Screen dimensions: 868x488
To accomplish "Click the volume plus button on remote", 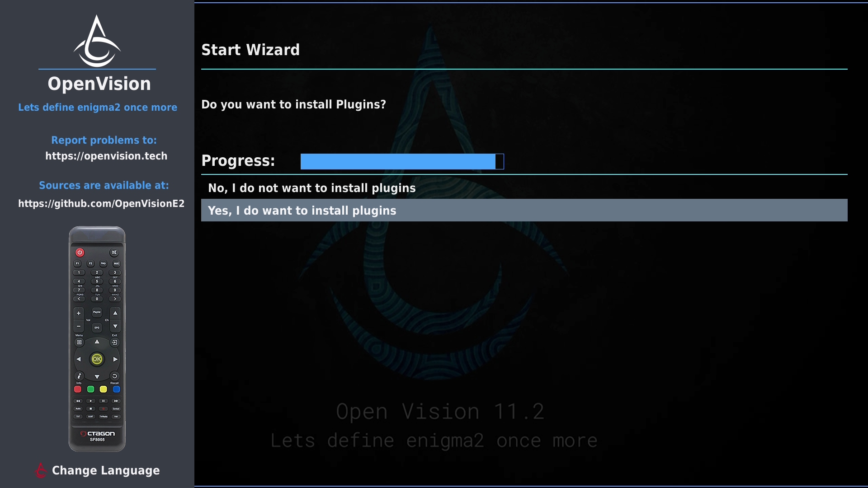I will pyautogui.click(x=79, y=313).
